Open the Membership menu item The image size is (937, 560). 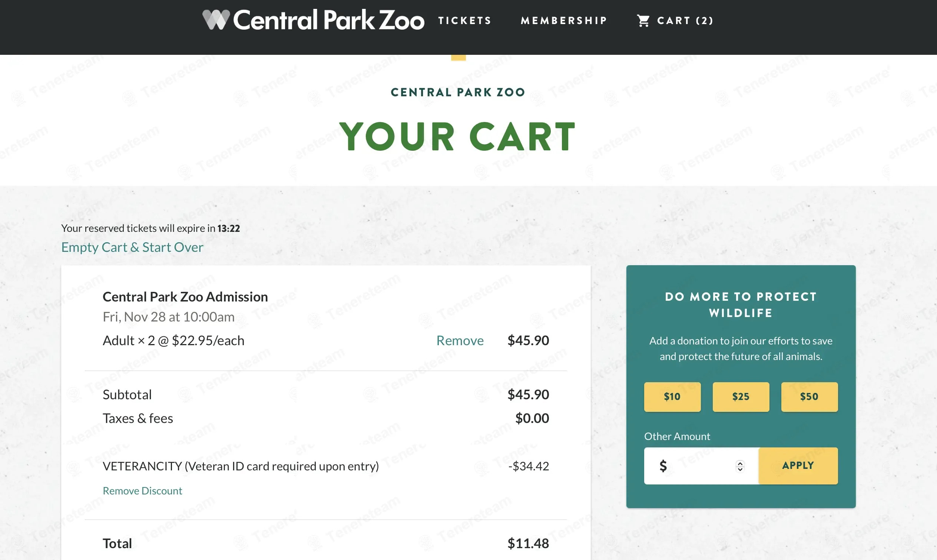click(564, 20)
